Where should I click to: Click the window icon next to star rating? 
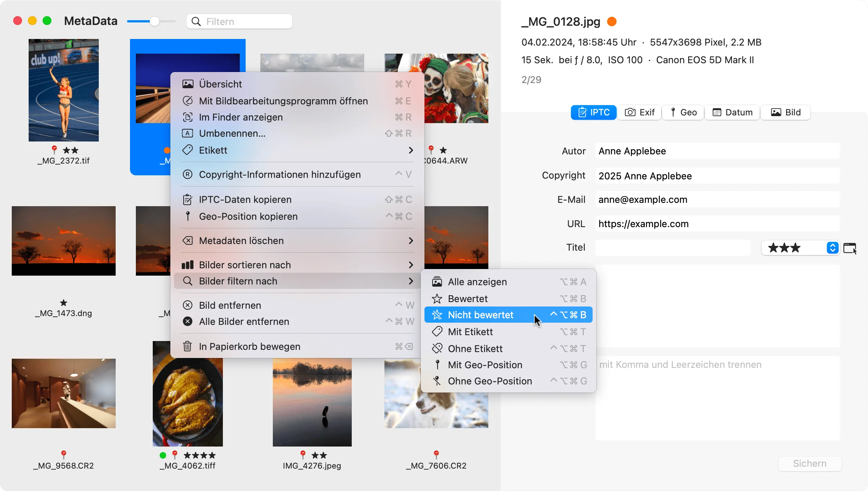(850, 248)
